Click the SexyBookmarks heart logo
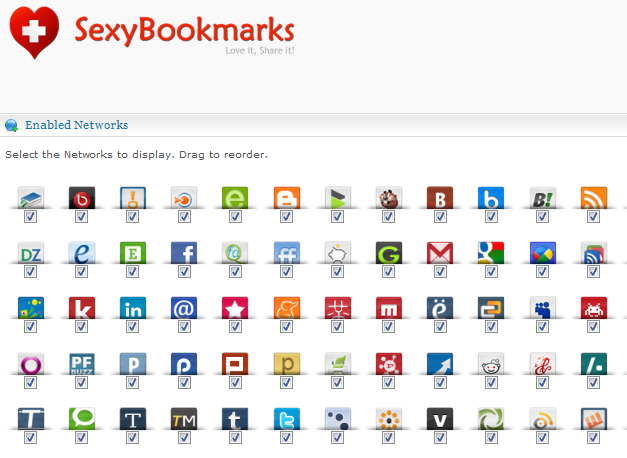 [x=34, y=32]
